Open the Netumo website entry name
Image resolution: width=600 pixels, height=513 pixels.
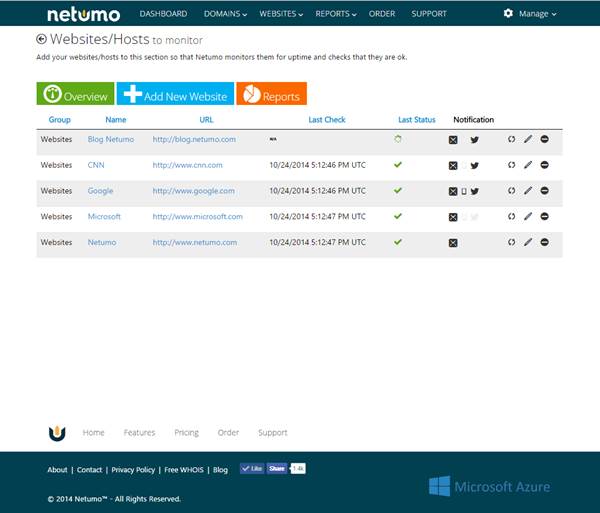click(x=102, y=243)
